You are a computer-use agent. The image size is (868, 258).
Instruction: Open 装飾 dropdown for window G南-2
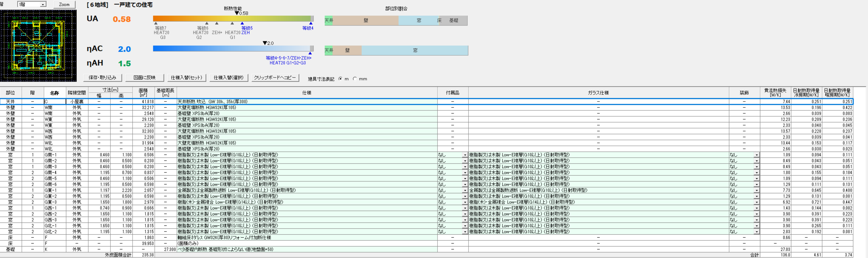tap(757, 161)
